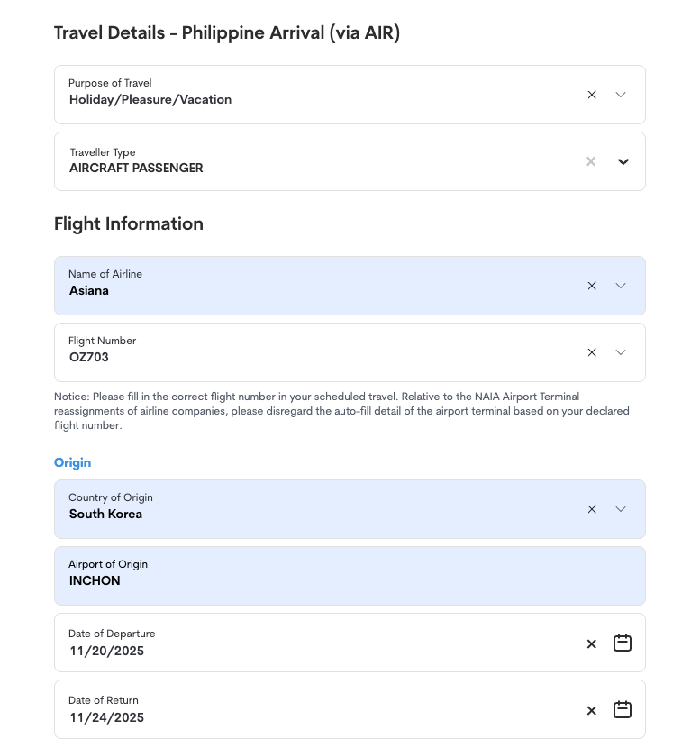Clear the Date of Departure value
This screenshot has width=700, height=748.
592,643
